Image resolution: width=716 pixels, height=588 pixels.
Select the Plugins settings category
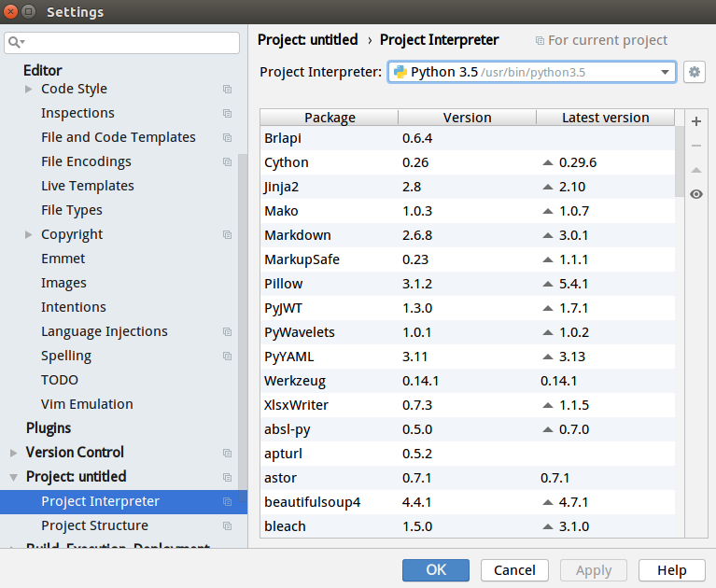(x=49, y=428)
